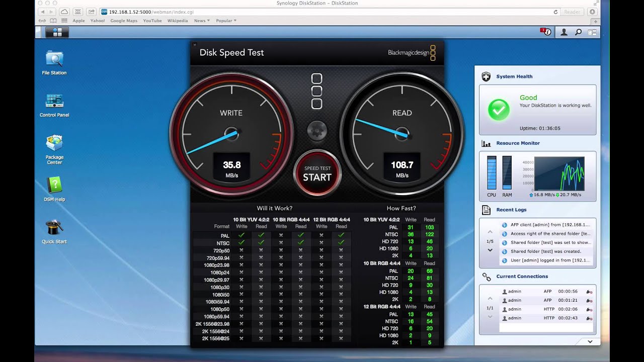Click the Resource Monitor chart icon

click(486, 143)
